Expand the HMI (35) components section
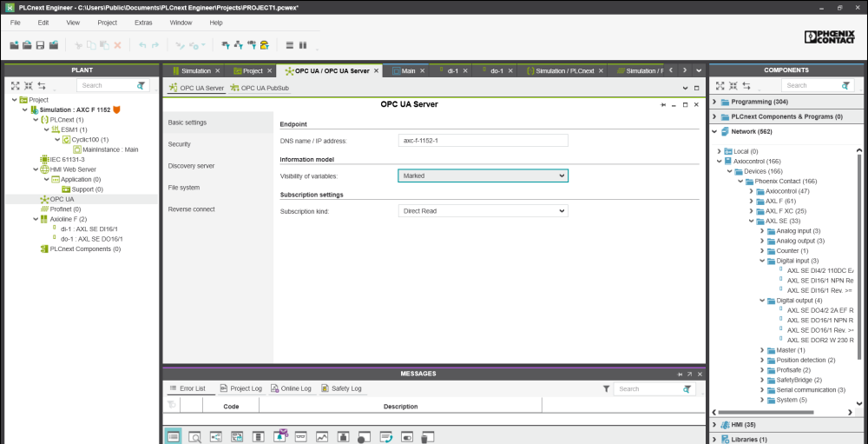 coord(715,425)
